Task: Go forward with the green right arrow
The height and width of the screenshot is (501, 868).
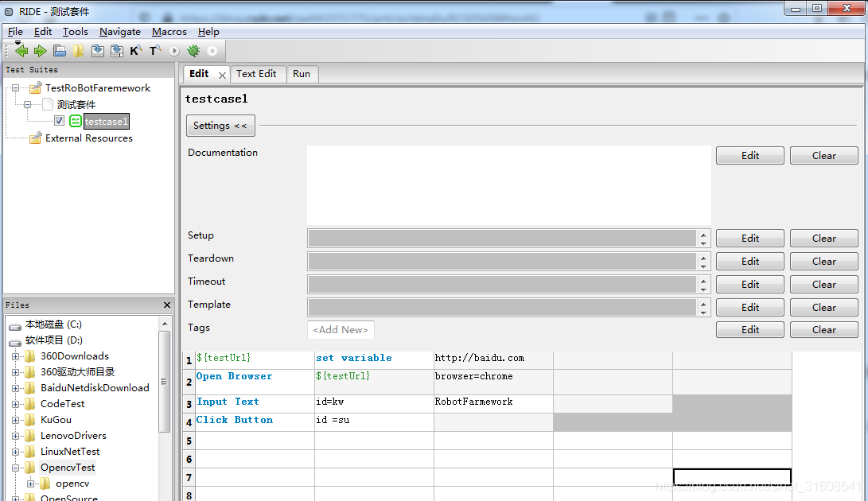Action: click(40, 51)
